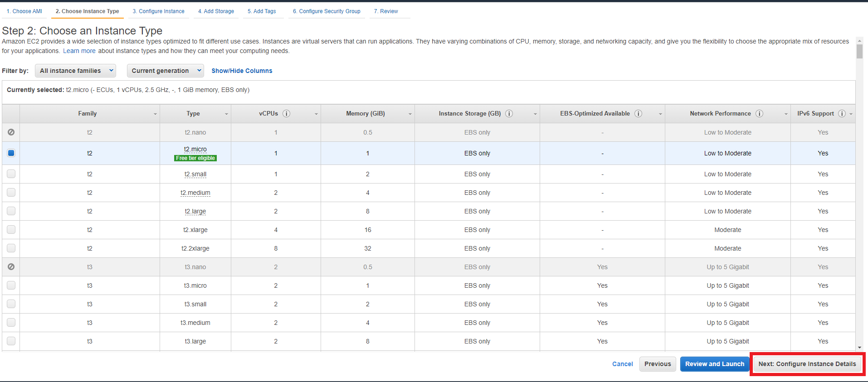Click the Free tier eligible badge

pos(195,158)
